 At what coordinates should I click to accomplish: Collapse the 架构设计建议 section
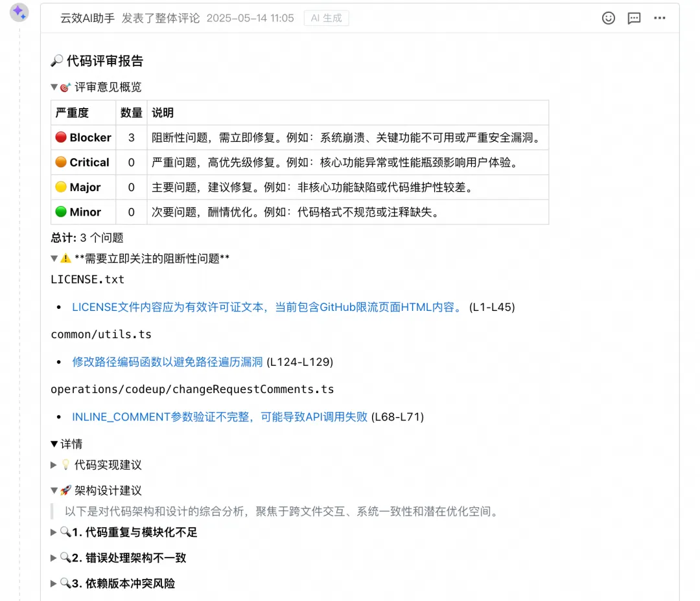[x=54, y=491]
